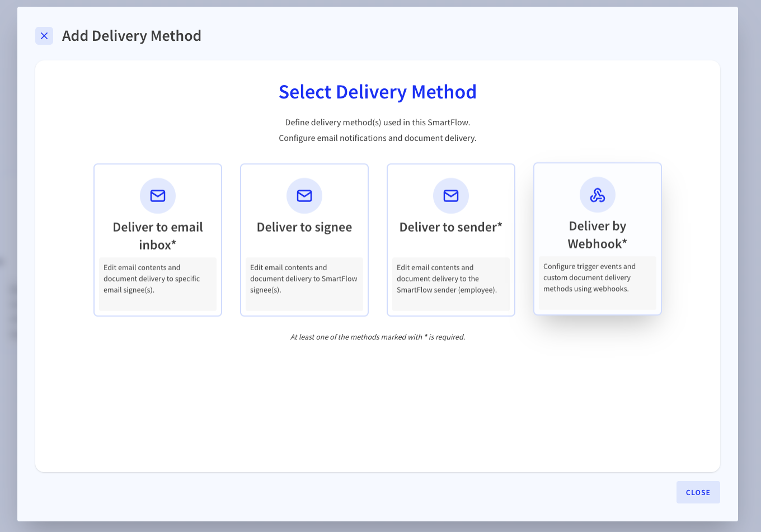The width and height of the screenshot is (761, 532).
Task: Click text 'Define delivery method(s) used in this SmartFlow.'
Action: coord(378,122)
